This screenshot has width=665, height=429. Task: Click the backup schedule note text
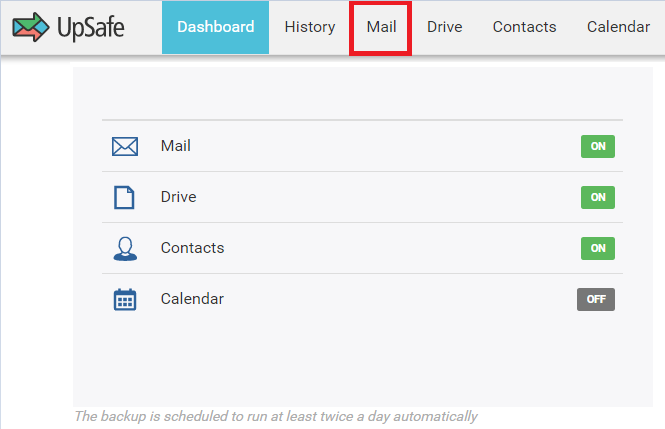point(276,416)
